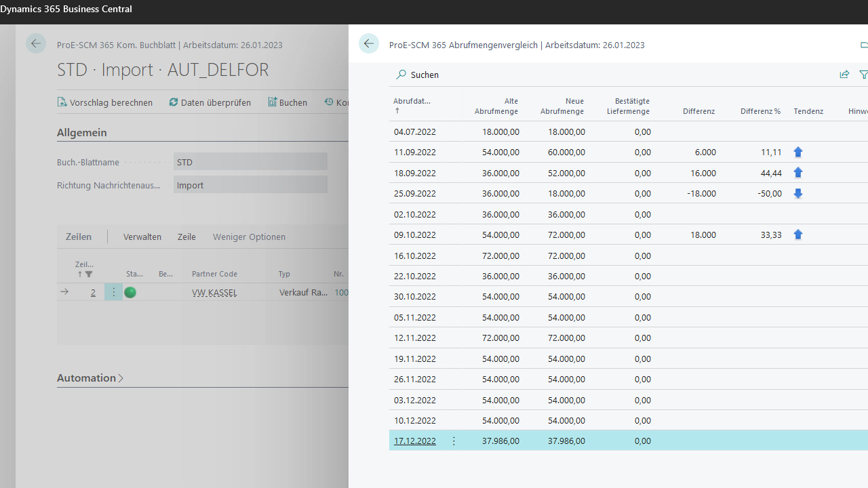The width and height of the screenshot is (868, 488).
Task: Click Weniger Optionen
Action: [x=249, y=237]
